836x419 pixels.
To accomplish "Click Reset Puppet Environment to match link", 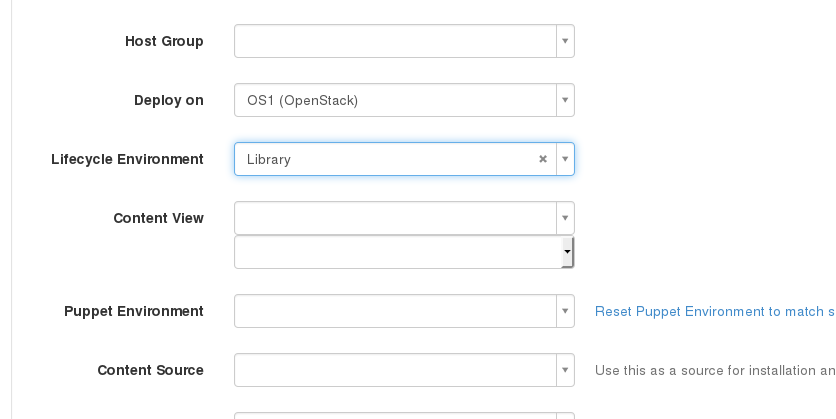I will pyautogui.click(x=715, y=311).
